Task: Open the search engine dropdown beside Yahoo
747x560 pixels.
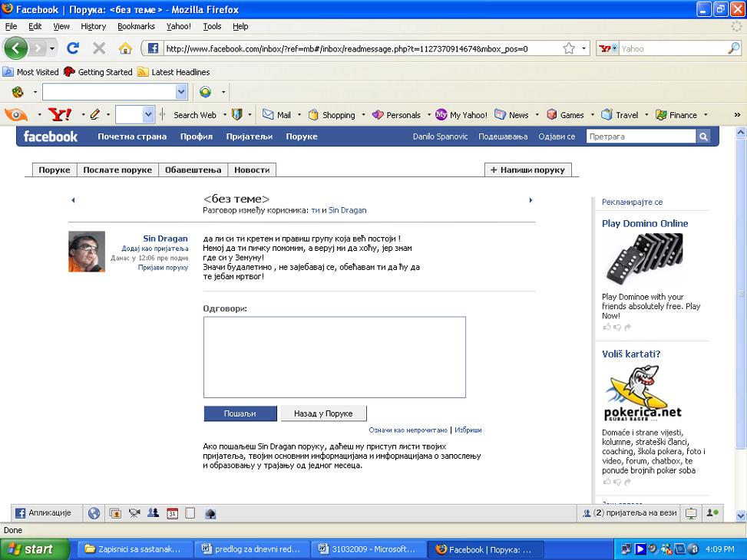Action: click(607, 48)
